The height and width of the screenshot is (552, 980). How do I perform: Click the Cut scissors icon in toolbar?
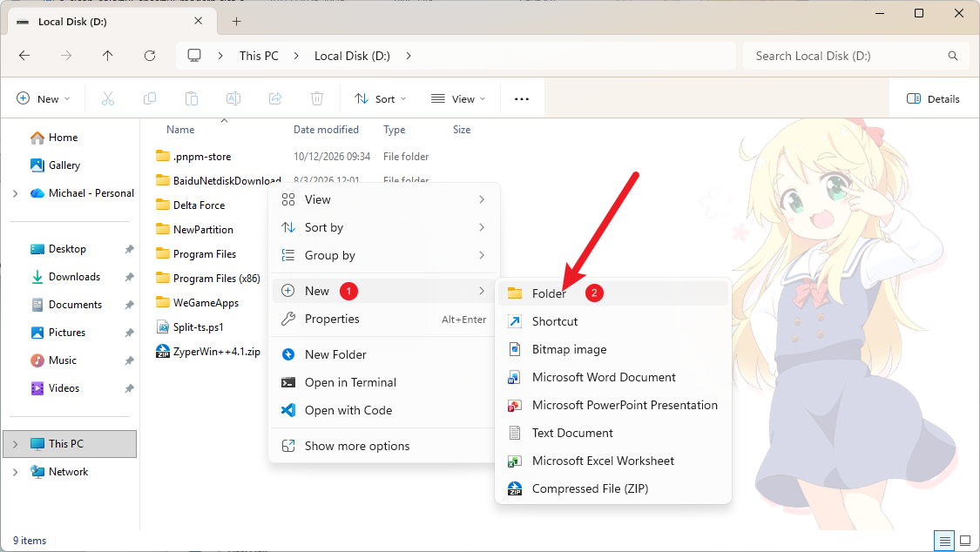107,98
